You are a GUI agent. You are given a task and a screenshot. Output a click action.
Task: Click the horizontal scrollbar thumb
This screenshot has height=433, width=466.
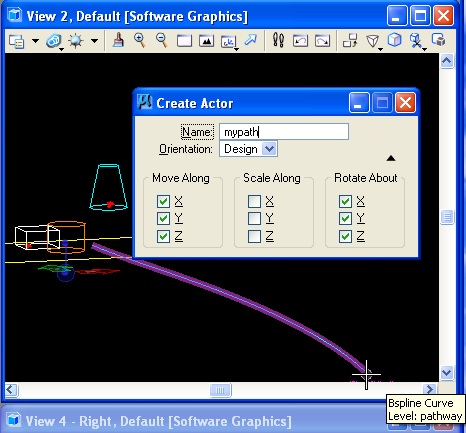pos(220,390)
